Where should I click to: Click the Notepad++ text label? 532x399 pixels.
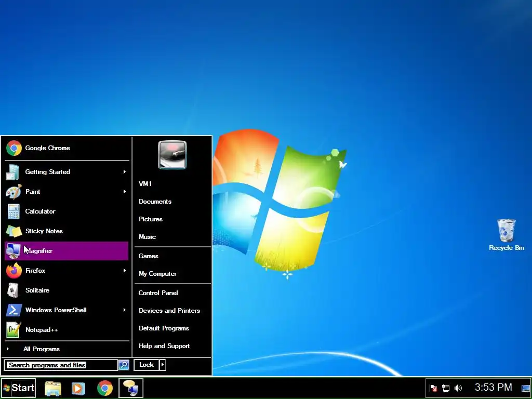coord(42,330)
